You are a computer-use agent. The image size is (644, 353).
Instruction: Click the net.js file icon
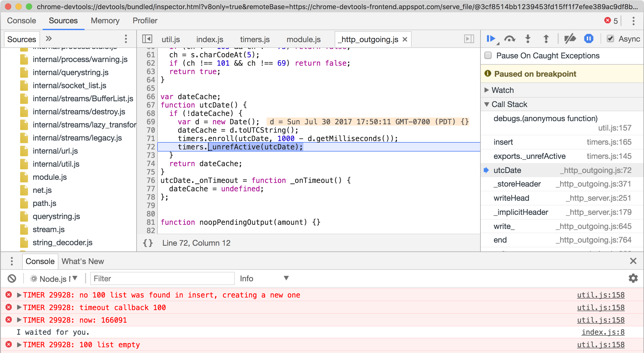(24, 190)
